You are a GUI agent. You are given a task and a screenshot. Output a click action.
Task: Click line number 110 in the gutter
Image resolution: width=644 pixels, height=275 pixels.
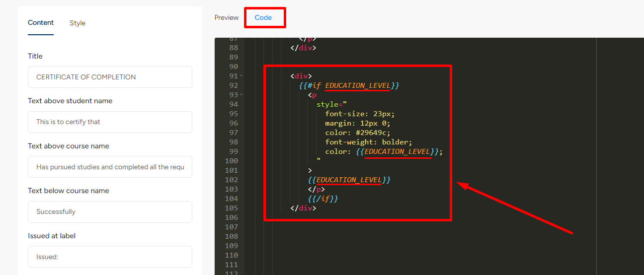coord(232,255)
